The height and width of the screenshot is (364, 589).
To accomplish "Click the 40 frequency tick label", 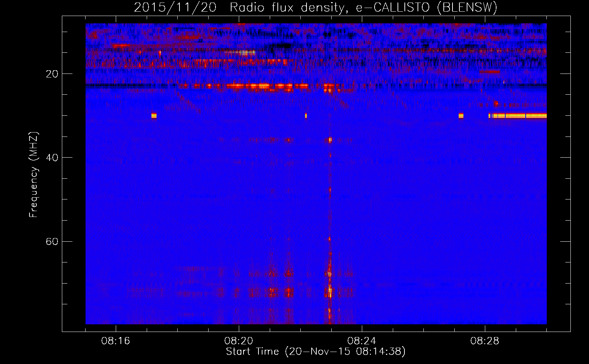I will point(52,158).
